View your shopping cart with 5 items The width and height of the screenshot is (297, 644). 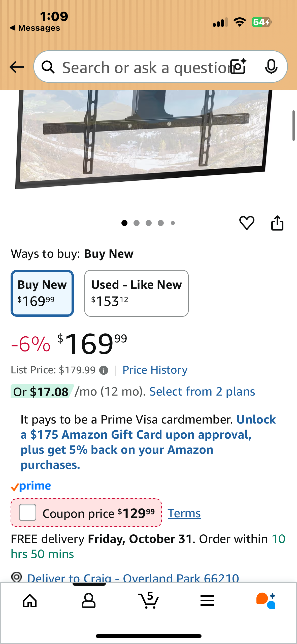148,600
